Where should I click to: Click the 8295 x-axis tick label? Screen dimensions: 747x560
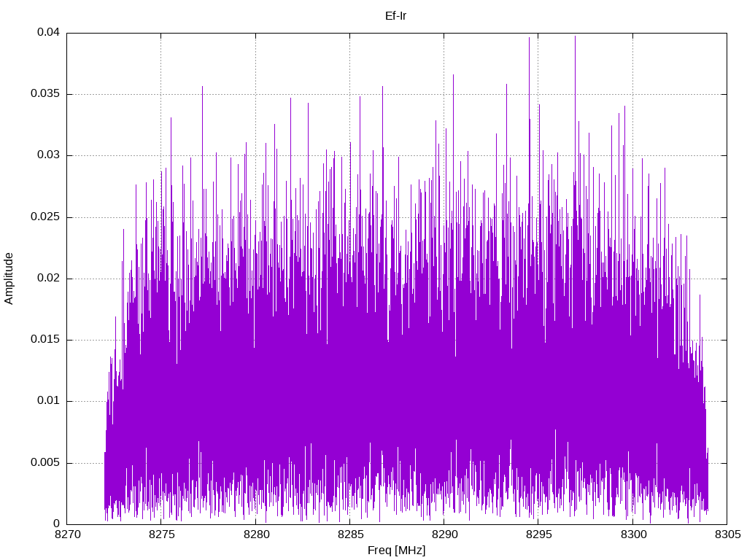click(x=539, y=534)
